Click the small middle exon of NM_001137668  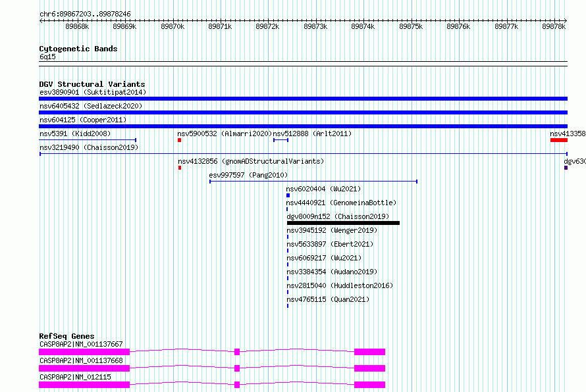[237, 368]
